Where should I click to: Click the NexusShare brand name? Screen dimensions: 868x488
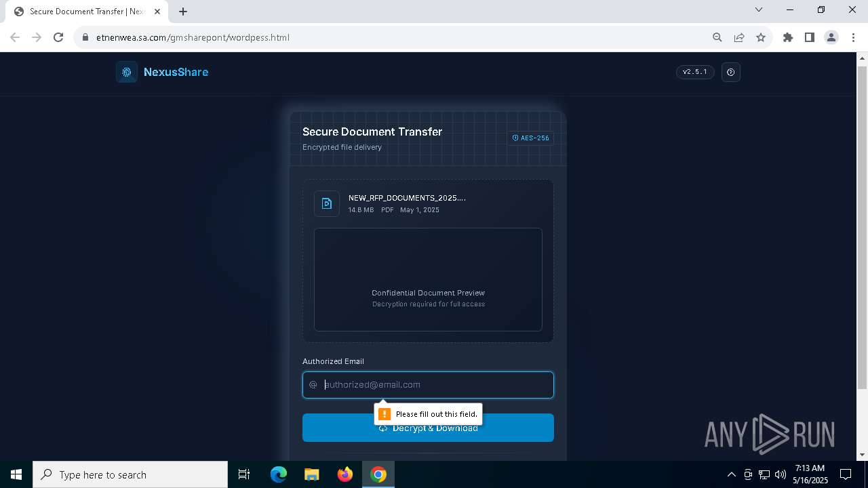176,72
